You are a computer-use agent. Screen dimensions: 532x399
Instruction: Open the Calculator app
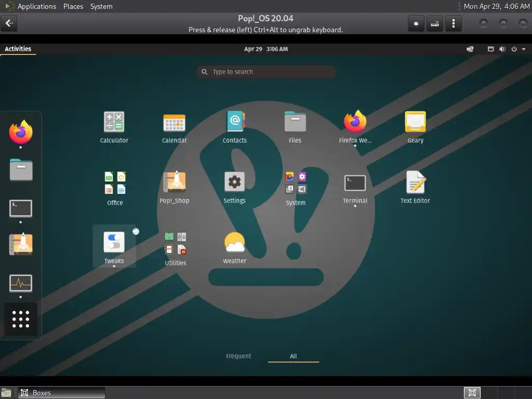(114, 127)
